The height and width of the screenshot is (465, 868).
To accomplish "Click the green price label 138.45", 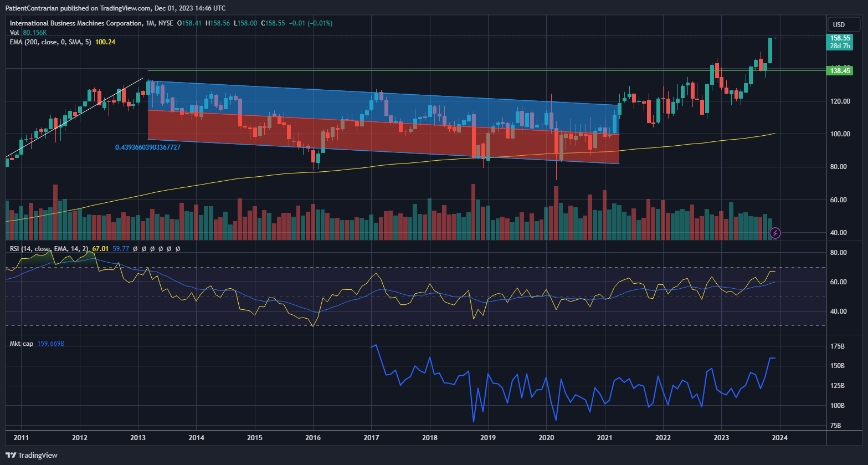I will (x=840, y=71).
